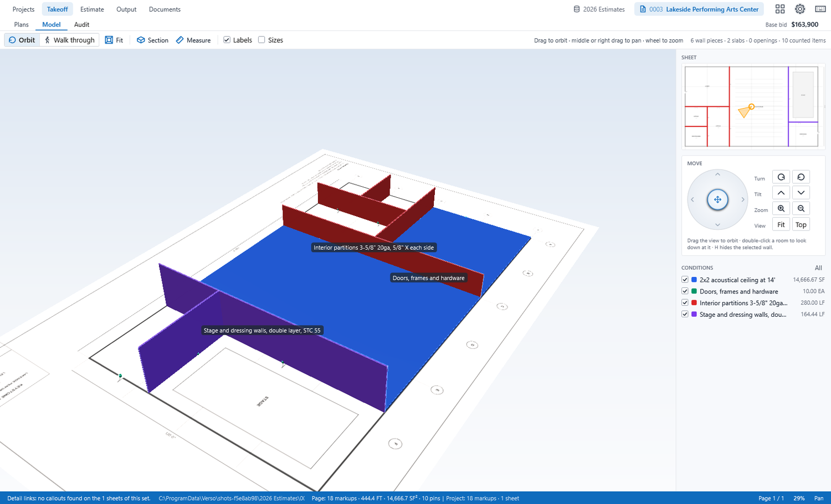Nudge the view down on the move pad

pos(717,225)
